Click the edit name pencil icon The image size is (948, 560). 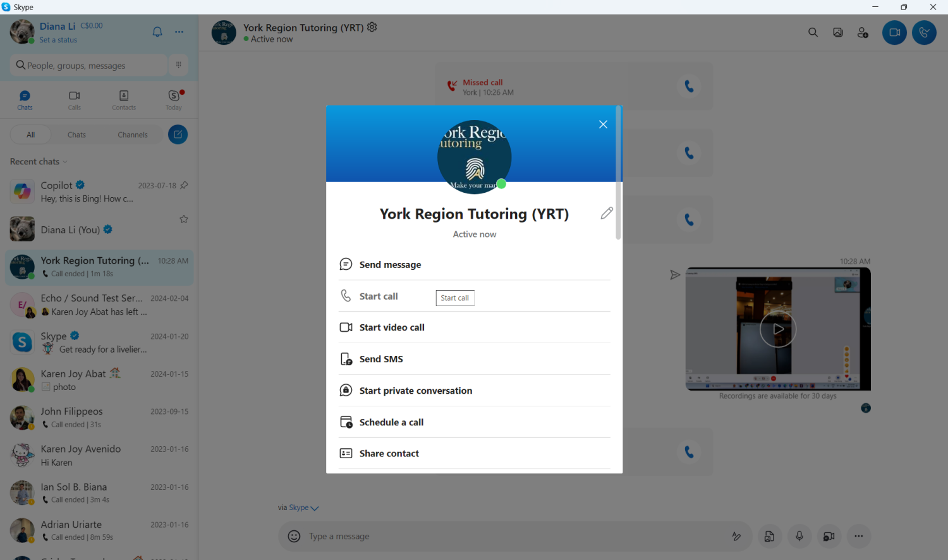pyautogui.click(x=607, y=213)
